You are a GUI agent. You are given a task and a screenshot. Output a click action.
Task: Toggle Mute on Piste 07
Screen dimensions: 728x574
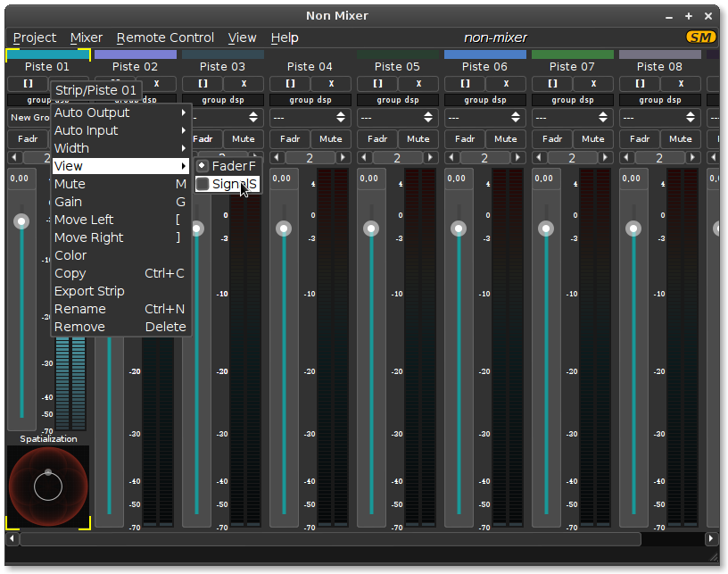593,138
